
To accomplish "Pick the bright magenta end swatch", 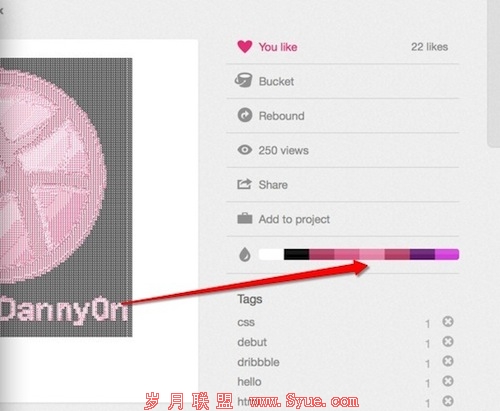I will click(447, 254).
